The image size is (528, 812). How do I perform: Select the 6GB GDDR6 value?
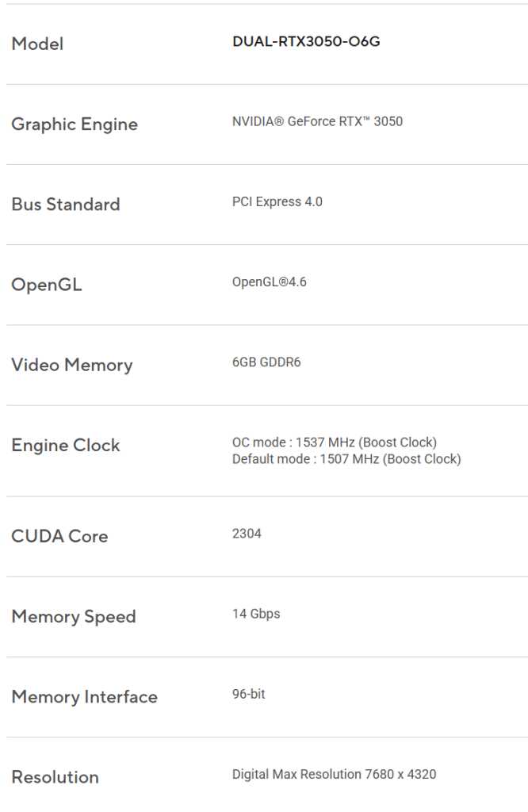pyautogui.click(x=266, y=363)
